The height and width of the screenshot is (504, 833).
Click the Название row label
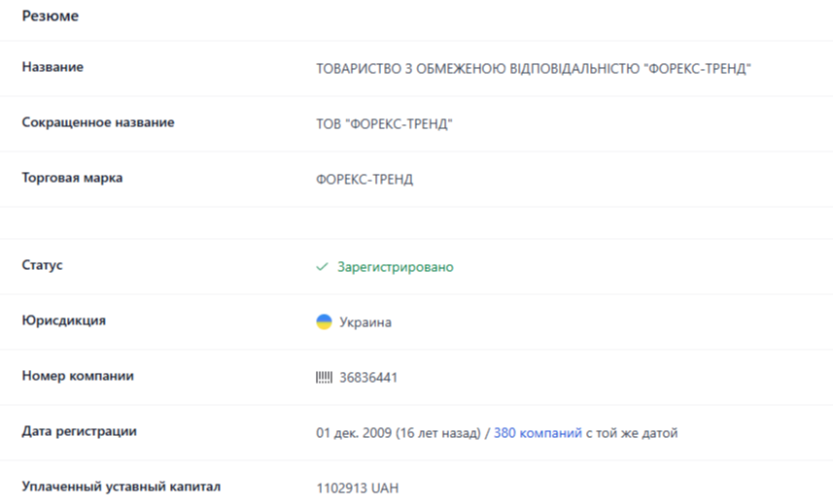click(52, 67)
